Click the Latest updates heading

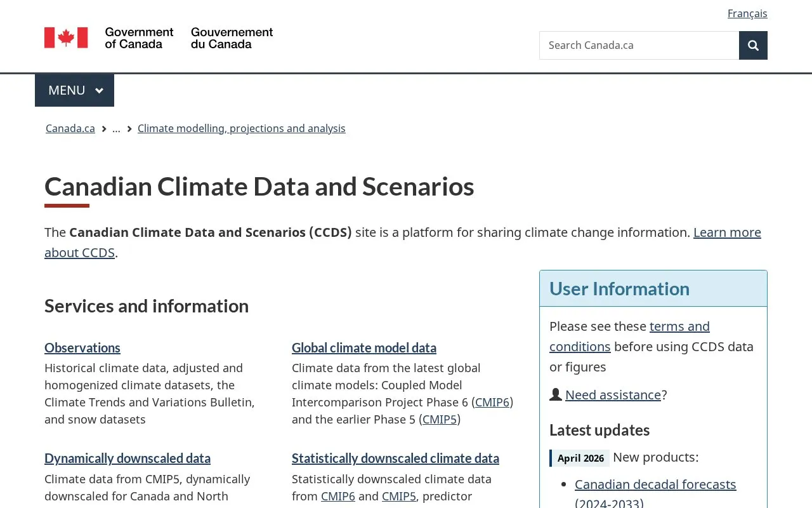(x=599, y=430)
